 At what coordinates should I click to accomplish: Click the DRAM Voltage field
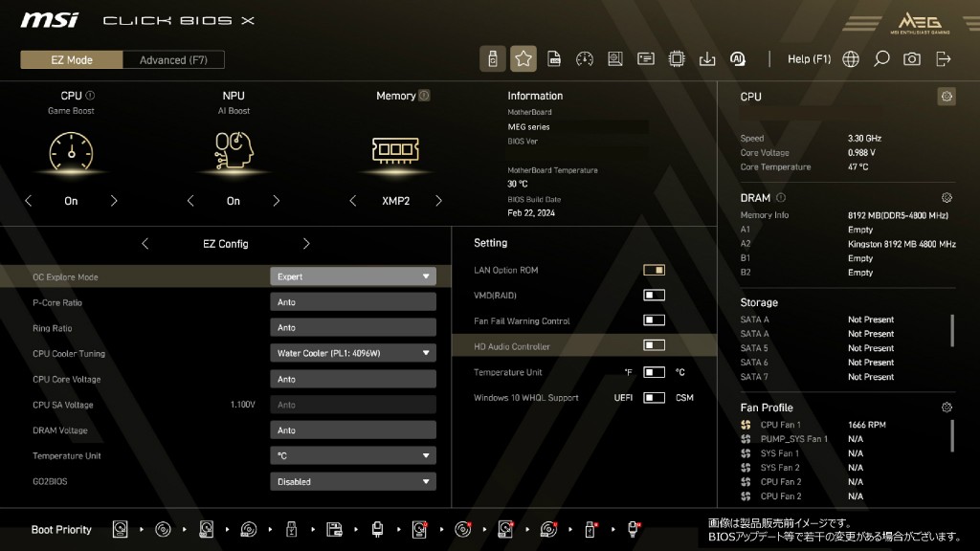coord(353,430)
